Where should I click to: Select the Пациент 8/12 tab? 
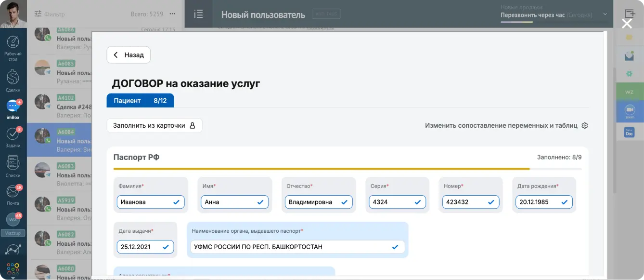(140, 101)
